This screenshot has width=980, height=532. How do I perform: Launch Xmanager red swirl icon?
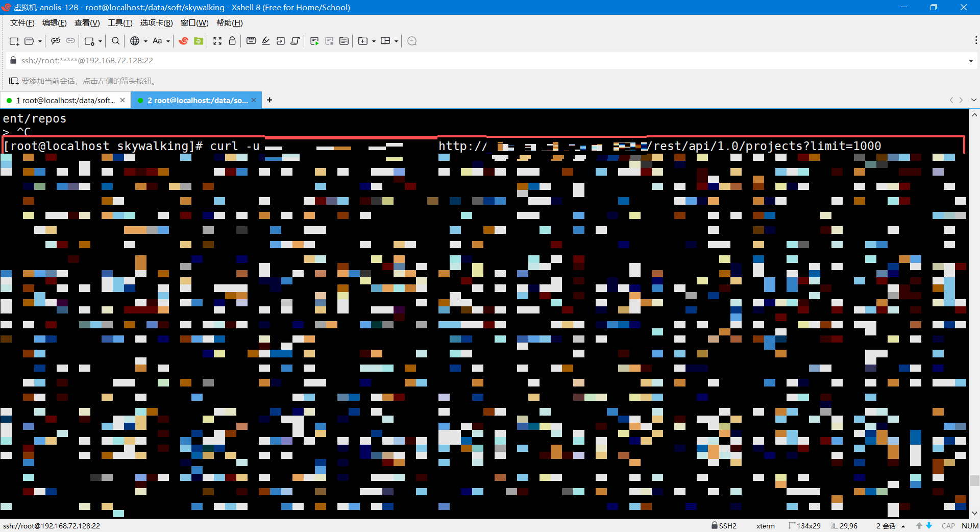tap(184, 41)
